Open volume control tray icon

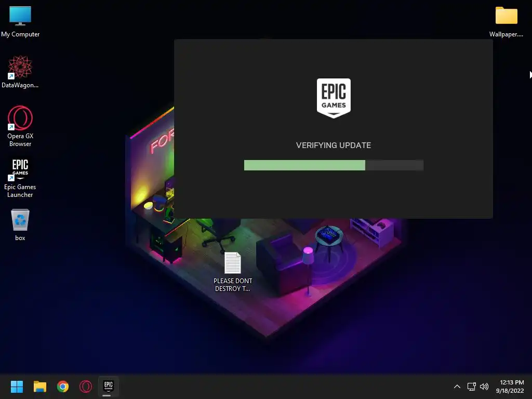[484, 387]
